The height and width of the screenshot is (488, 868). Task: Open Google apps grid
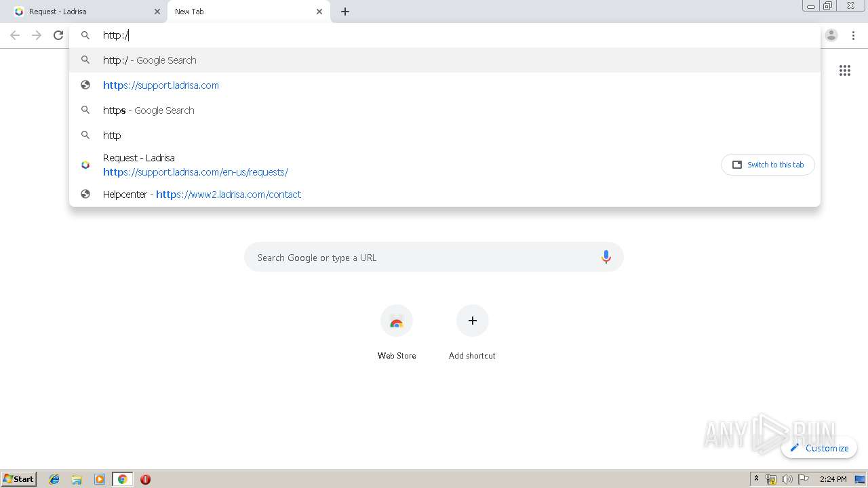(845, 70)
